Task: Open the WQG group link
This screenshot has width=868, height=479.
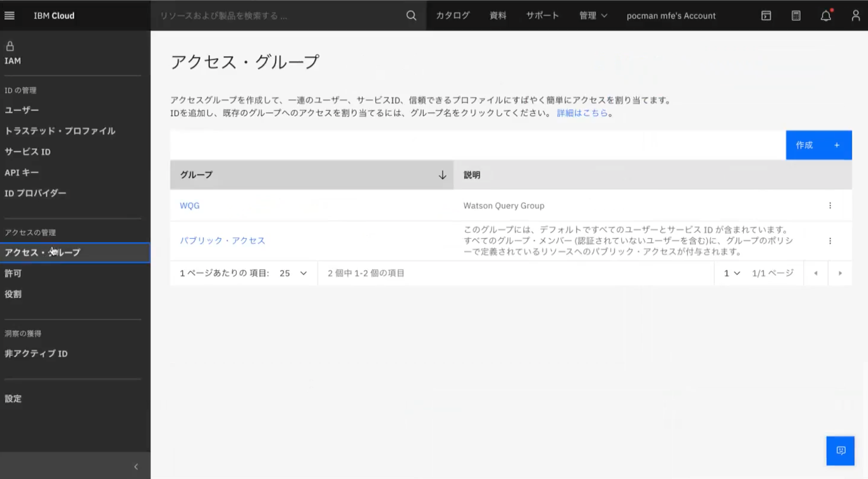Action: tap(190, 206)
